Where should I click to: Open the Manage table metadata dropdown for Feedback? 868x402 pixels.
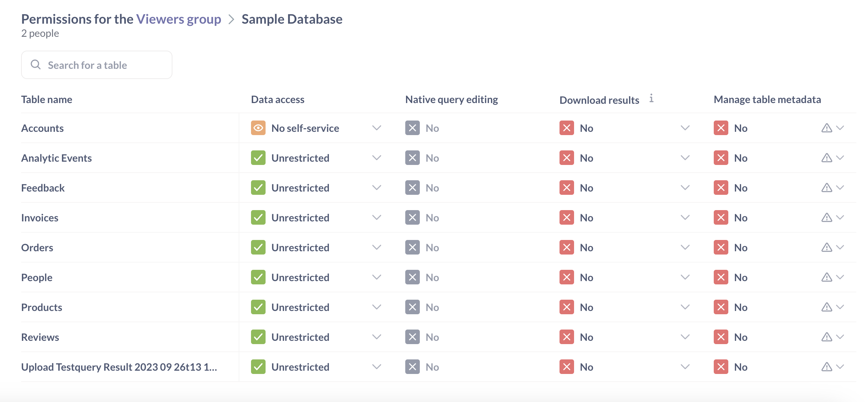pyautogui.click(x=840, y=188)
